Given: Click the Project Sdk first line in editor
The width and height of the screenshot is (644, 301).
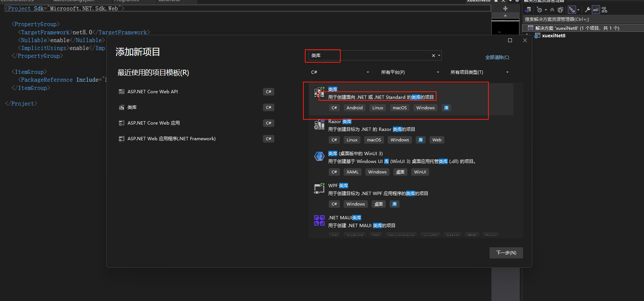Looking at the screenshot, I should coord(65,8).
